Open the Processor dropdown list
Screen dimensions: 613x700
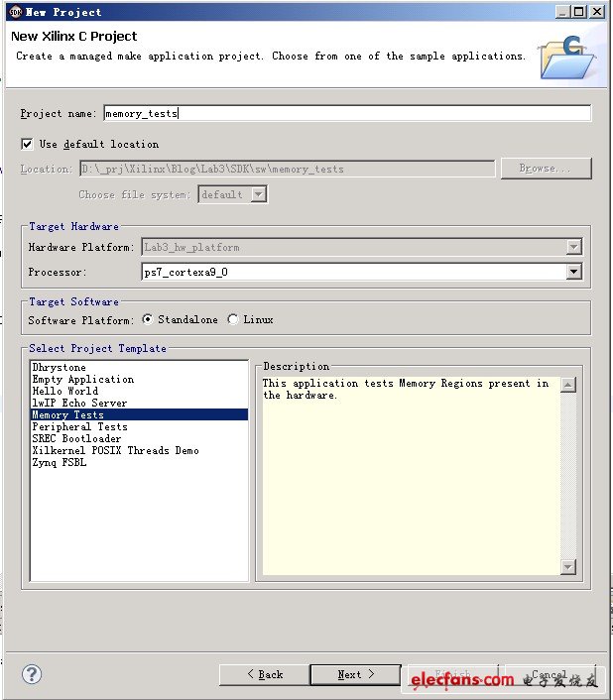click(x=573, y=272)
